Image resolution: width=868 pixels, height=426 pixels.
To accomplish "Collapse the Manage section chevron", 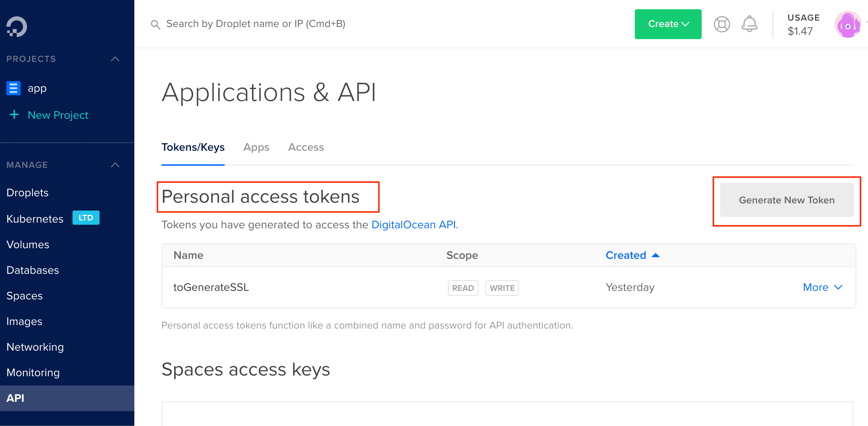I will point(115,165).
